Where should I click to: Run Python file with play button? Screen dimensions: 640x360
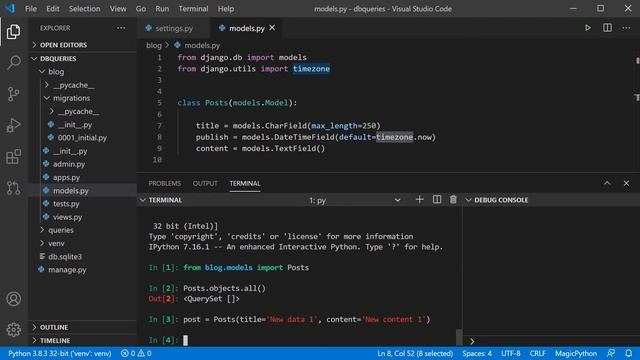[588, 28]
